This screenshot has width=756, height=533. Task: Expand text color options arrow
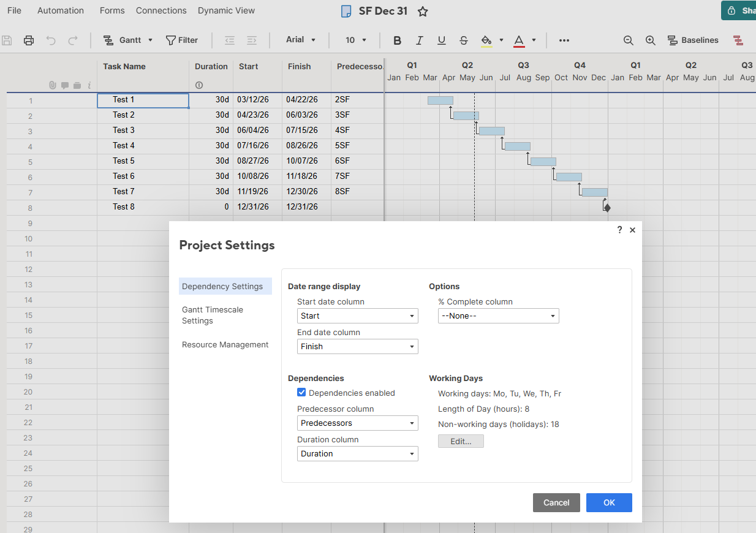pyautogui.click(x=534, y=40)
